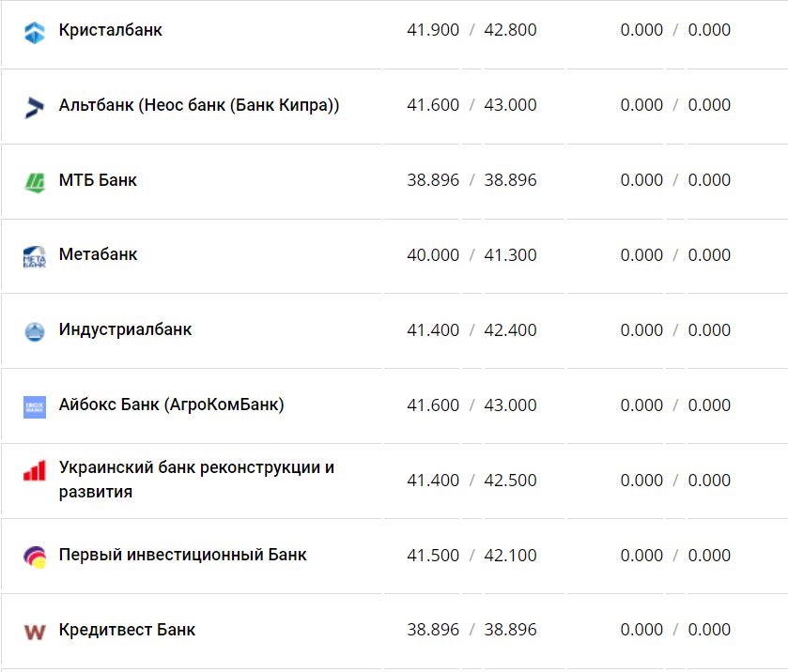Open the Кристалбанк bank link

pyautogui.click(x=110, y=30)
